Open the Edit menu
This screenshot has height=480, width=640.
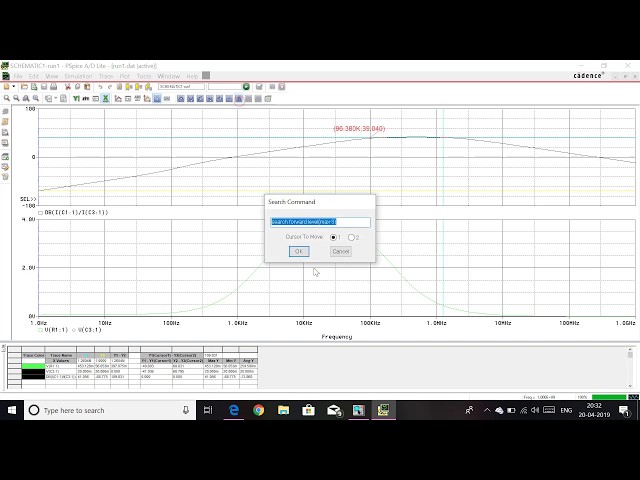click(x=33, y=76)
